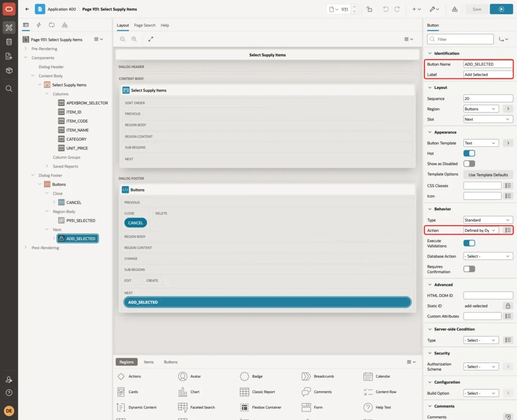Click the zoom in magnifier in Layout
This screenshot has height=420, width=517.
pos(134,39)
